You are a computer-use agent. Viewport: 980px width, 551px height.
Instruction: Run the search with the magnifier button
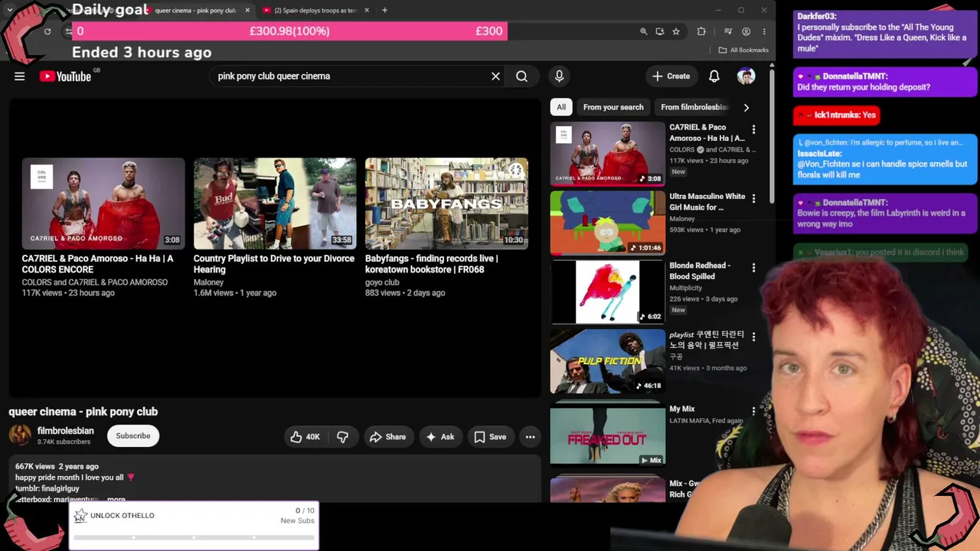pyautogui.click(x=521, y=76)
